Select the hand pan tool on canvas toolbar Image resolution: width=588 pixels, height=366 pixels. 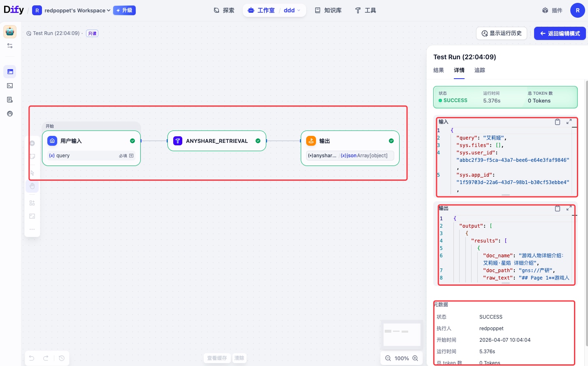pos(32,186)
